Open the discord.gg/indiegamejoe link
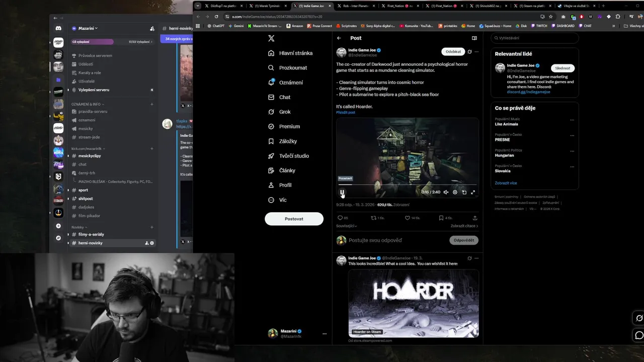The height and width of the screenshot is (362, 644). point(528,92)
